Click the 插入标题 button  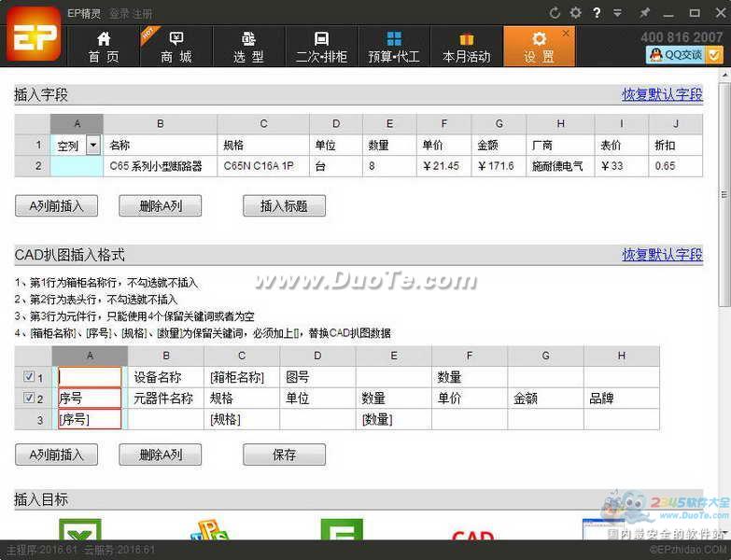[x=284, y=205]
